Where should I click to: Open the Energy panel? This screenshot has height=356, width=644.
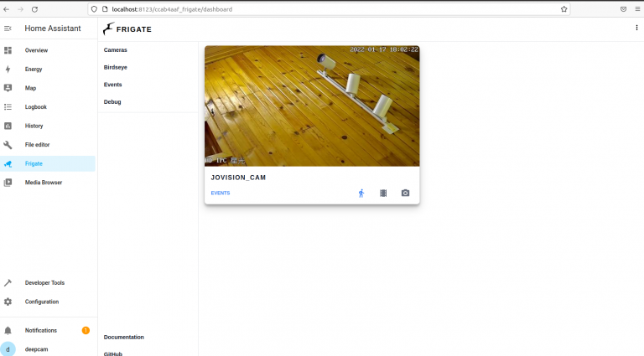click(34, 70)
